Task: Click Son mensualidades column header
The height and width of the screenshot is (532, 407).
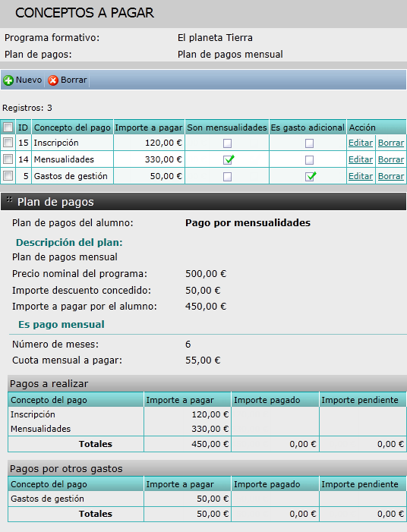Action: [x=227, y=127]
